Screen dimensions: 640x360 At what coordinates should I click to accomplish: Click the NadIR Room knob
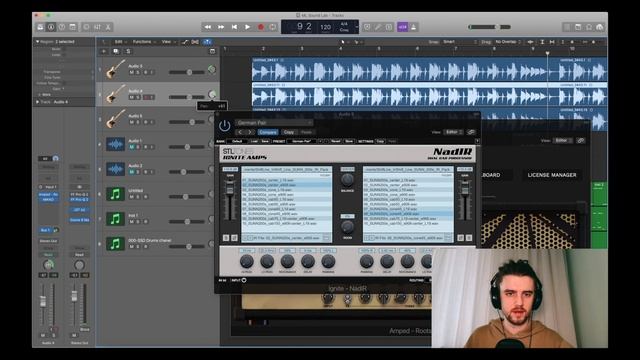coord(347,226)
